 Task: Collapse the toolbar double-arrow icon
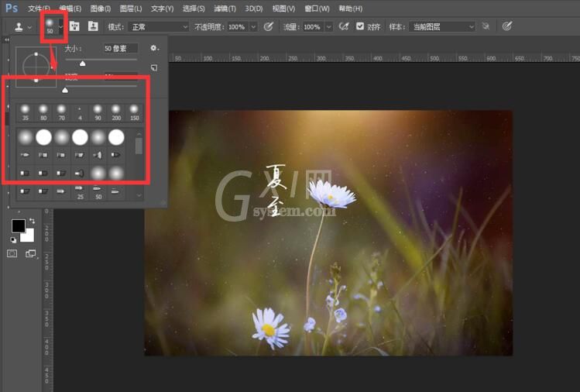coord(6,40)
